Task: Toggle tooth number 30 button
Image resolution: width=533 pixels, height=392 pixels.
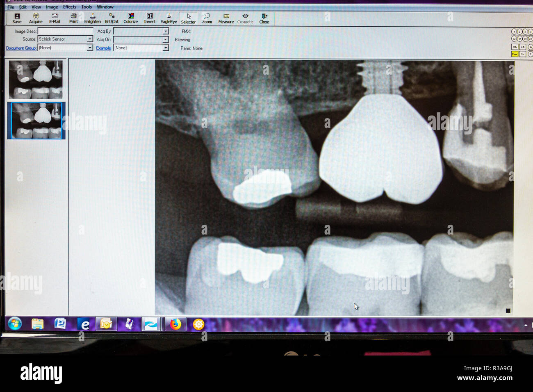Action: pyautogui.click(x=525, y=39)
